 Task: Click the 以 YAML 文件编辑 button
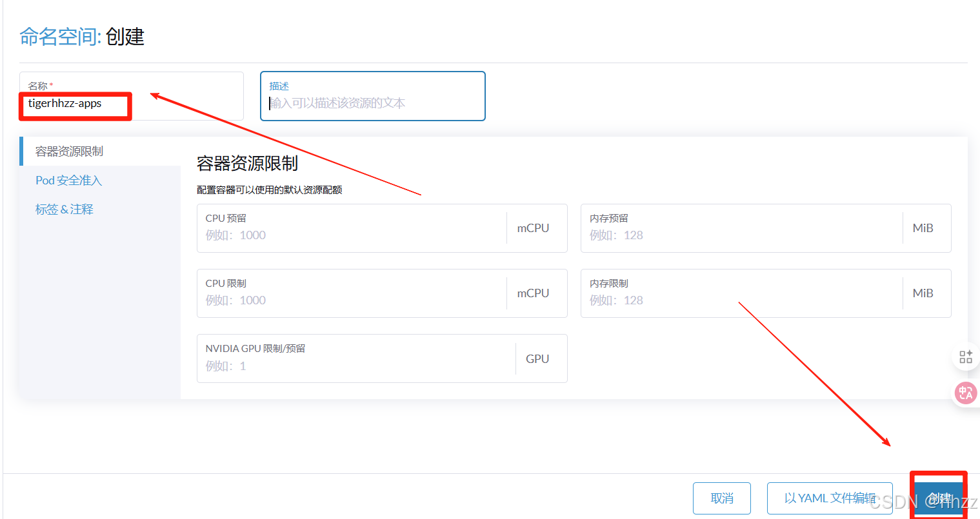click(830, 498)
